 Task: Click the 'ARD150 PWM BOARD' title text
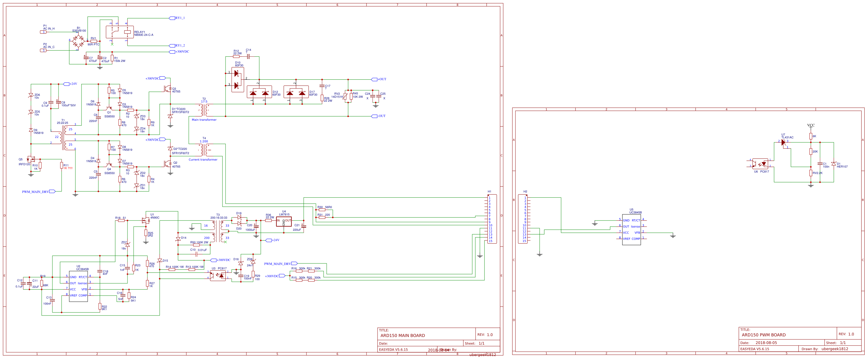pyautogui.click(x=764, y=335)
